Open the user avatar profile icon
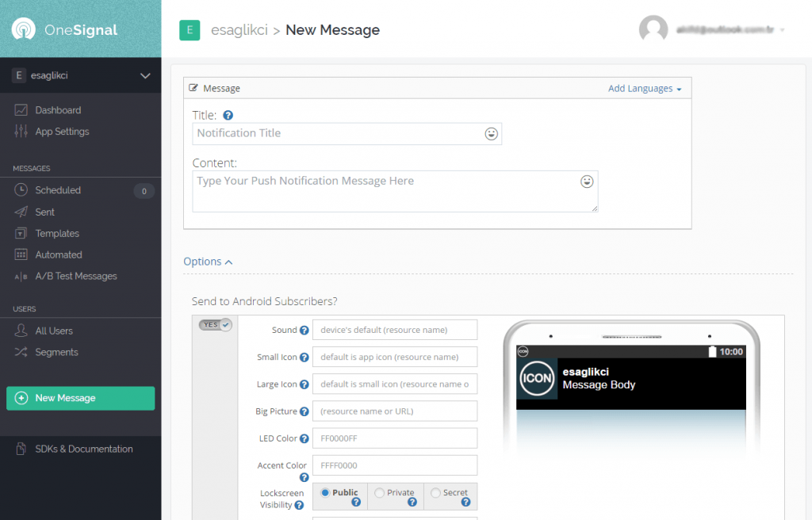The width and height of the screenshot is (812, 520). tap(653, 29)
